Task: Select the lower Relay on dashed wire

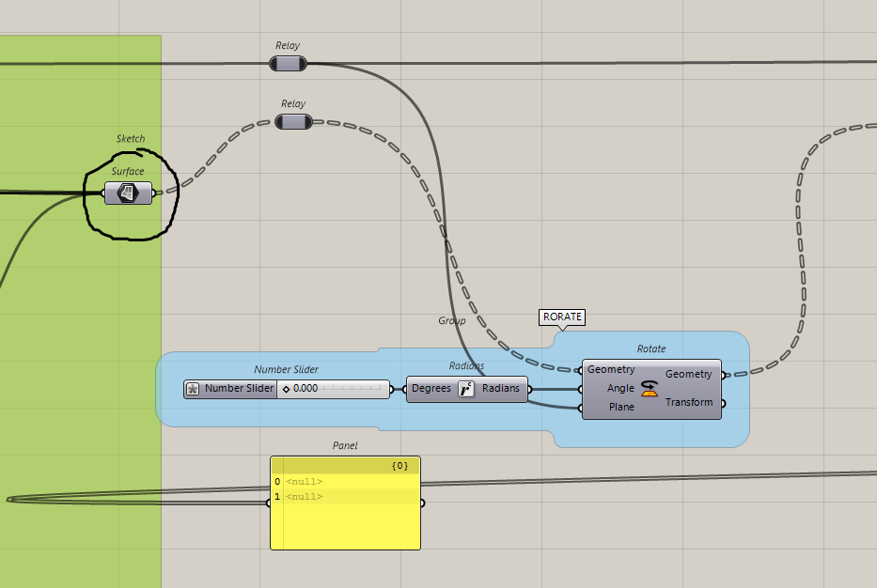Action: point(293,122)
